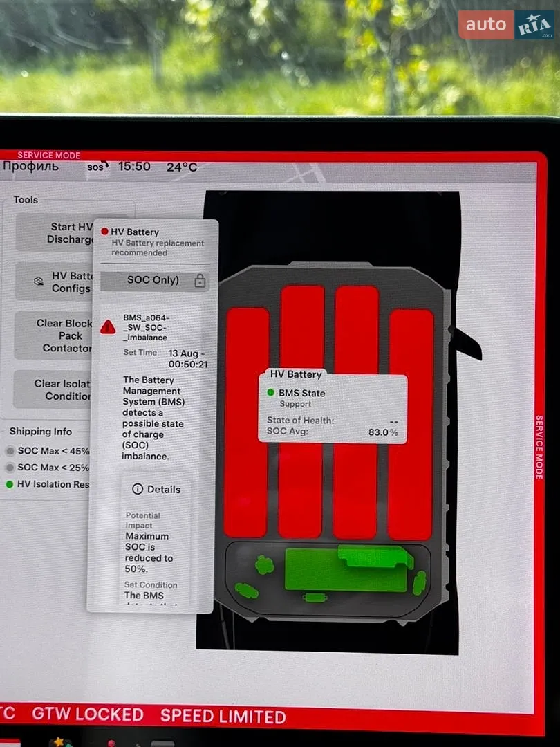Viewport: 560px width, 747px height.
Task: Select the rightmost red battery module
Action: click(x=411, y=424)
